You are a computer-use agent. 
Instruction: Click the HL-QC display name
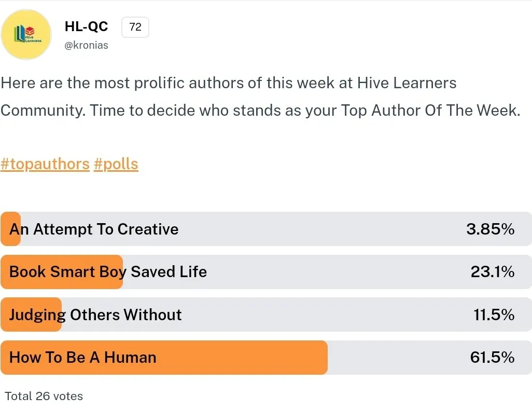click(86, 26)
